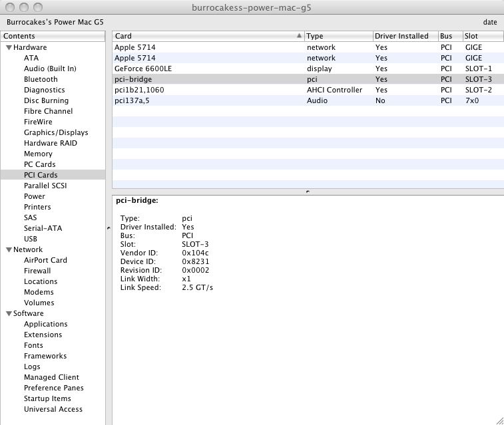
Task: Click the sidebar vertical divider handle
Action: pos(108,228)
